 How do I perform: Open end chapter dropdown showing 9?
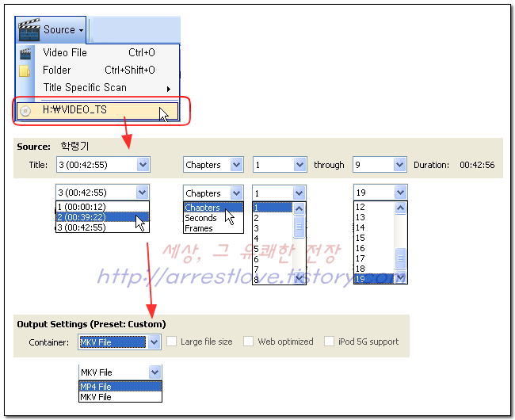(380, 165)
